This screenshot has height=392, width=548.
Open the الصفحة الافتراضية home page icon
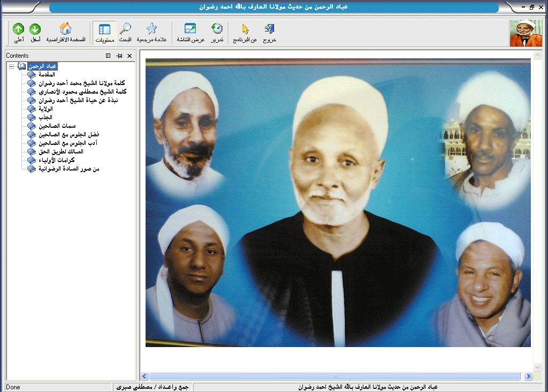(66, 30)
